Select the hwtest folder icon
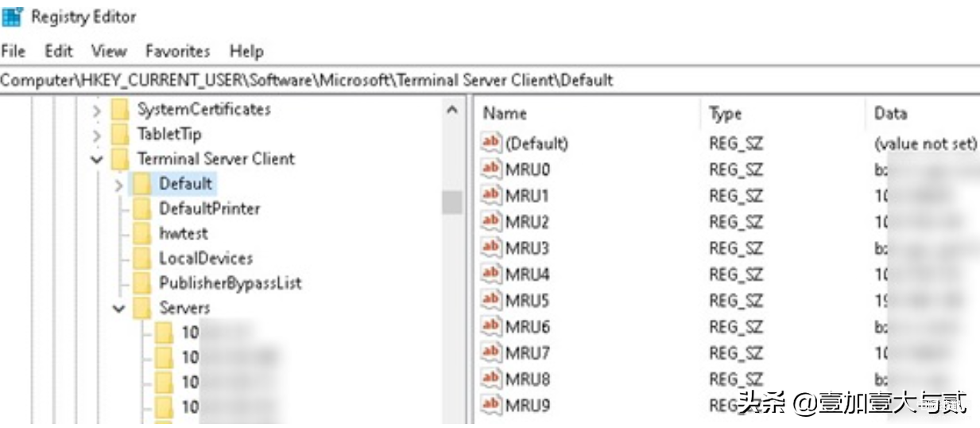Screen dimensions: 980x428 pyautogui.click(x=142, y=234)
